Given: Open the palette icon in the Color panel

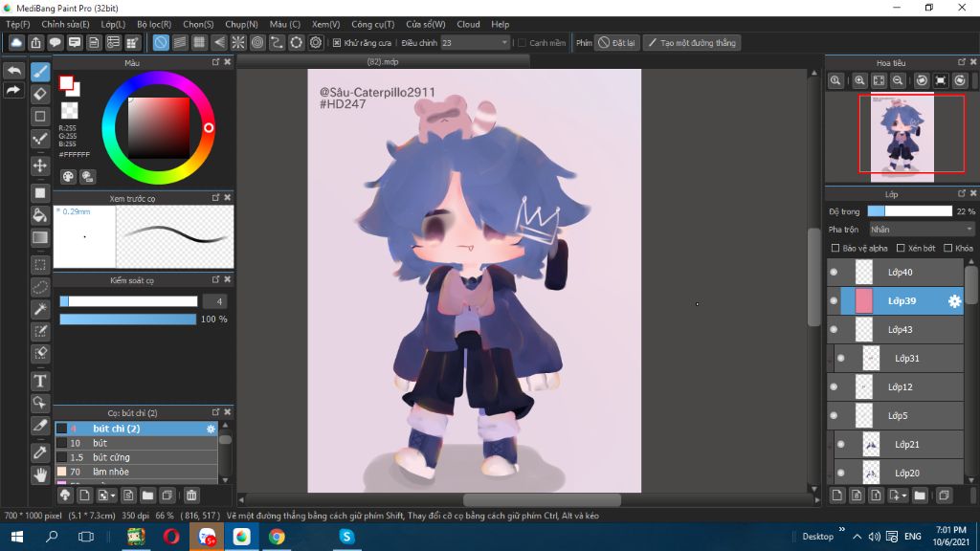Looking at the screenshot, I should coord(68,177).
